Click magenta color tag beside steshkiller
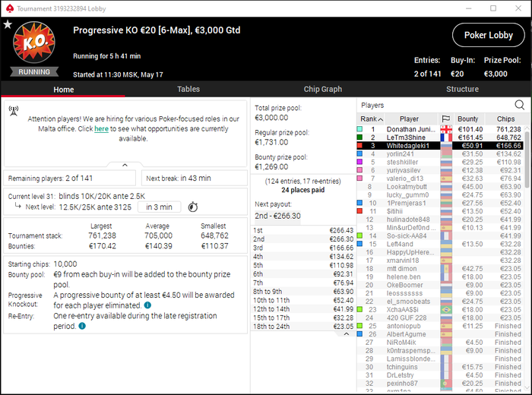532x395 pixels. (359, 162)
